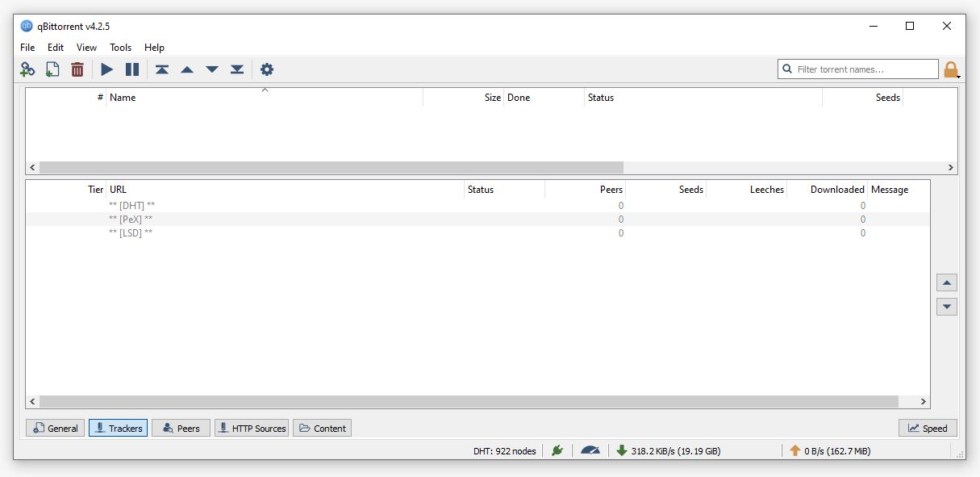Click the tracker Leeches column header
This screenshot has height=477, width=980.
click(747, 190)
